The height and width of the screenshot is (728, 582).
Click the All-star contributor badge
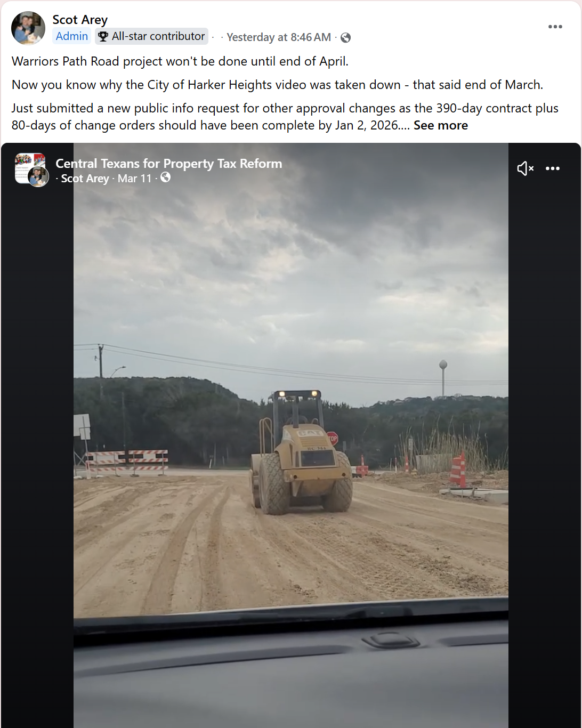(151, 36)
